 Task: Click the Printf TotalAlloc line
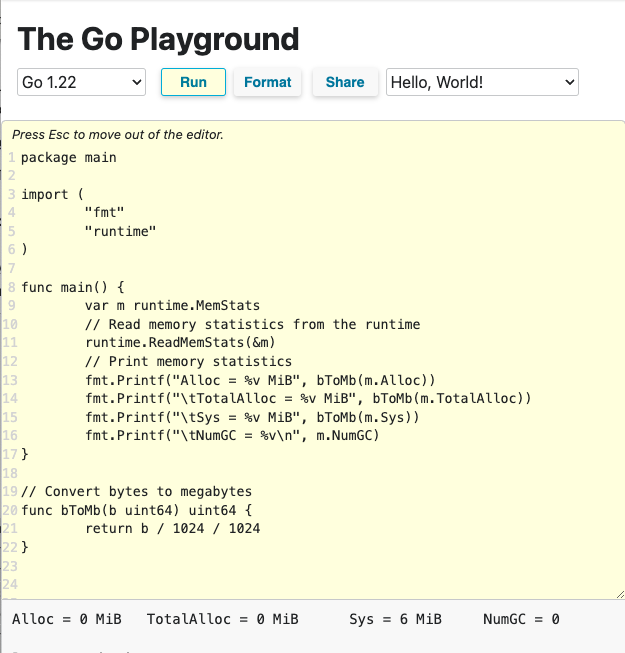pyautogui.click(x=308, y=398)
